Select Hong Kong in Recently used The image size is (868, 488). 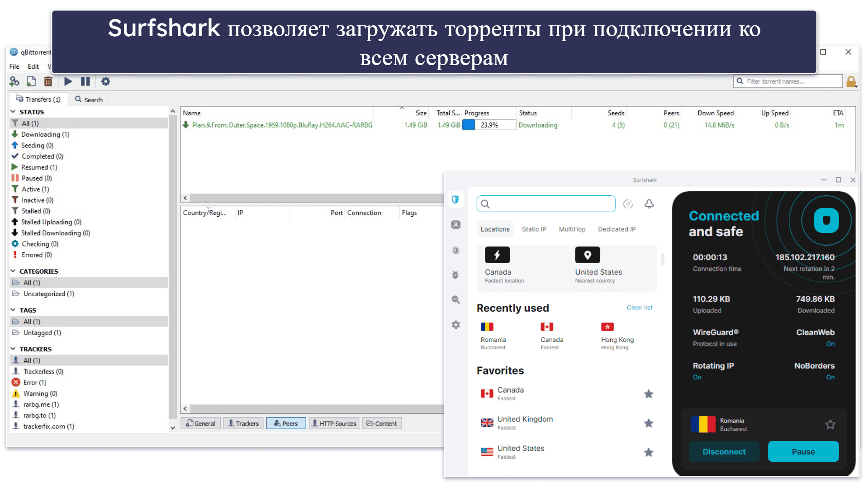[617, 336]
